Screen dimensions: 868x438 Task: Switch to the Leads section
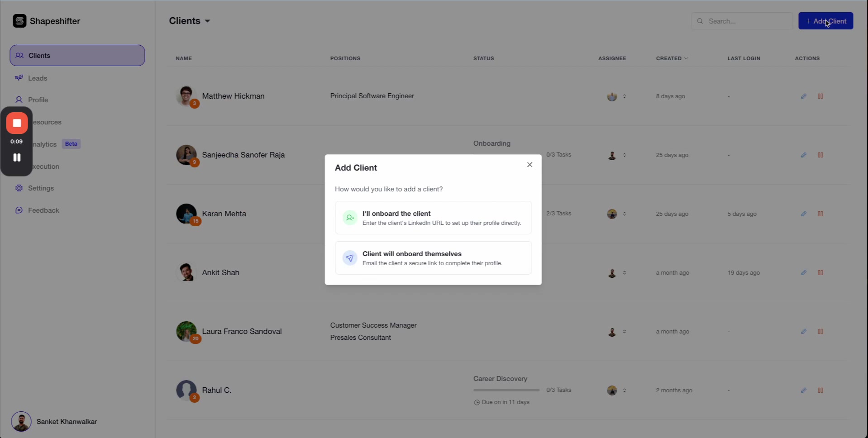pos(38,78)
